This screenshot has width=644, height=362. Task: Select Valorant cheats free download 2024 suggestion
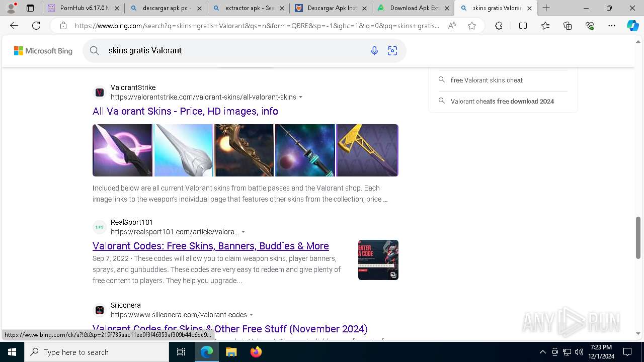(502, 101)
